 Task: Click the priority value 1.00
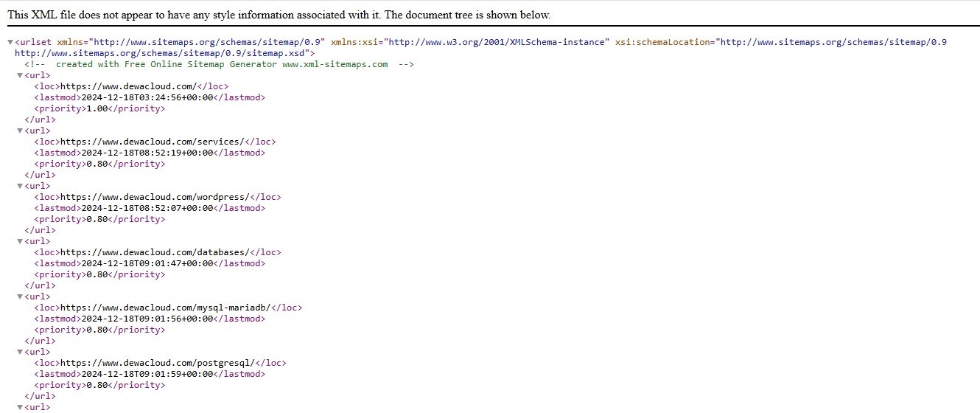(97, 108)
